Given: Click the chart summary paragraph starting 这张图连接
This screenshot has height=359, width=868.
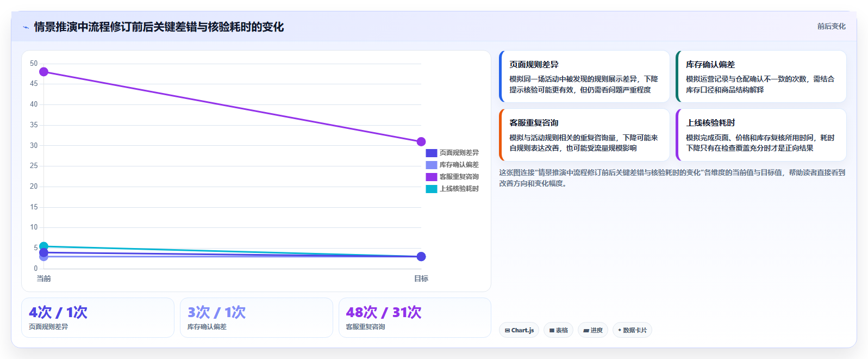Looking at the screenshot, I should pos(672,178).
